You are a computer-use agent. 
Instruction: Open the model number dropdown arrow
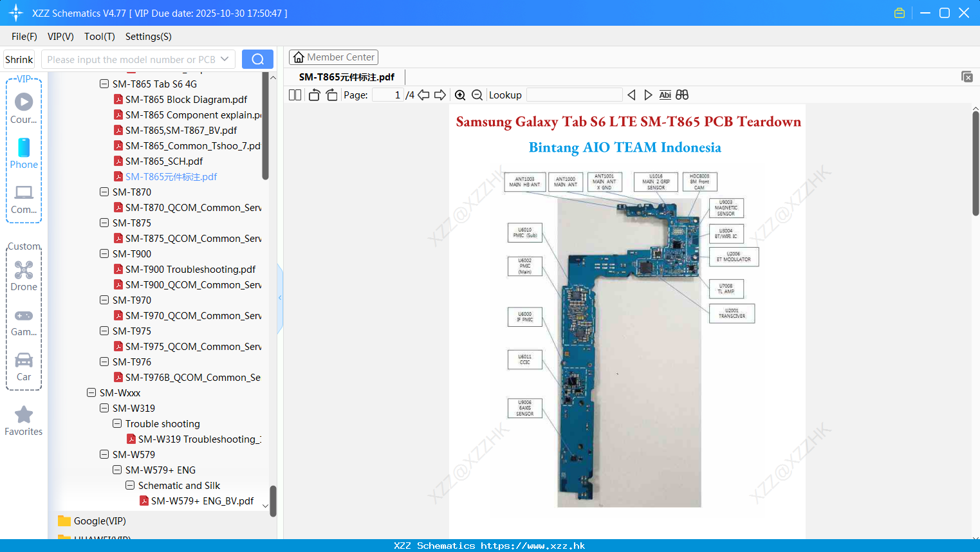click(x=225, y=59)
